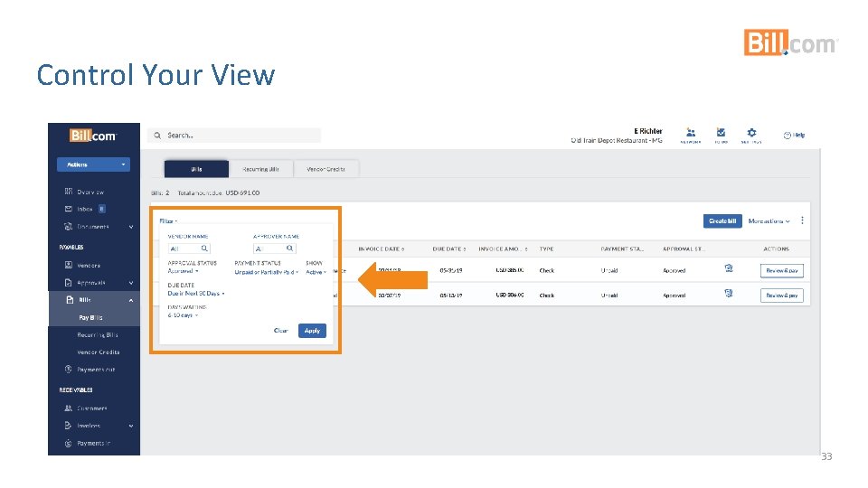Open the Approval Status dropdown set to Approved
Screen dimensions: 868x488
click(183, 271)
